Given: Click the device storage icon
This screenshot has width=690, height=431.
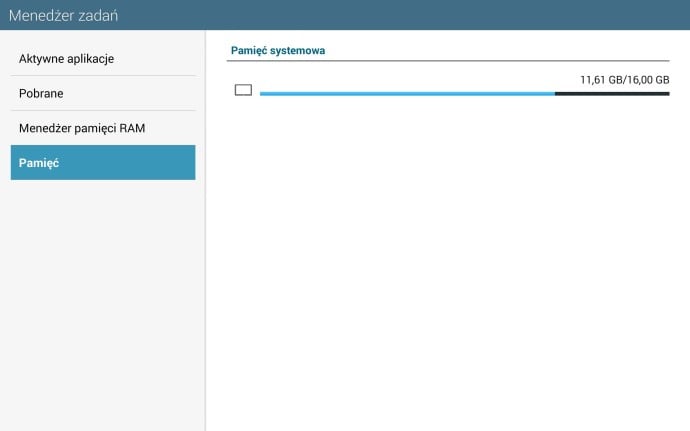Looking at the screenshot, I should click(x=243, y=90).
